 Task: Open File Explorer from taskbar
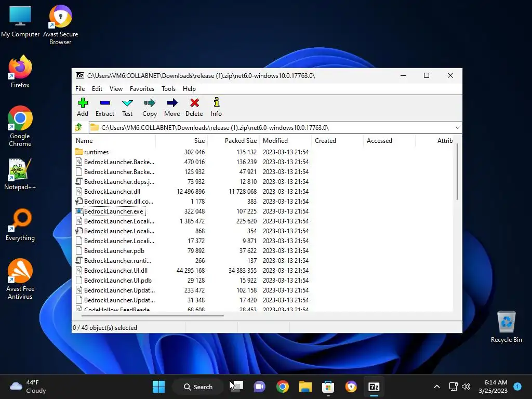pos(305,387)
